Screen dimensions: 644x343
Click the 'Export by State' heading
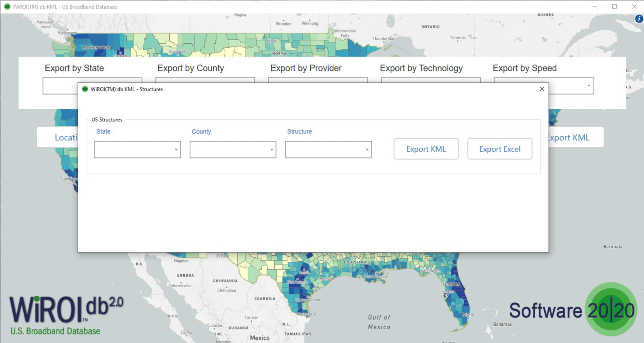[x=74, y=68]
